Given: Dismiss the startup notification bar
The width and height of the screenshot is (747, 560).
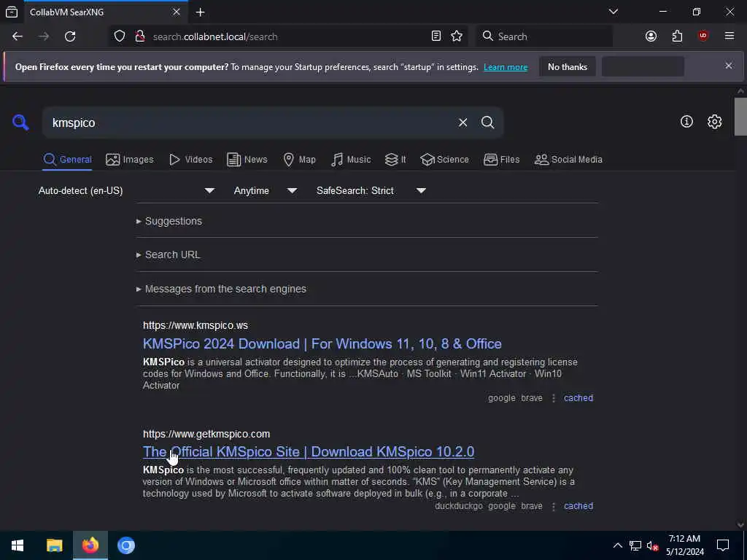Looking at the screenshot, I should [x=729, y=66].
